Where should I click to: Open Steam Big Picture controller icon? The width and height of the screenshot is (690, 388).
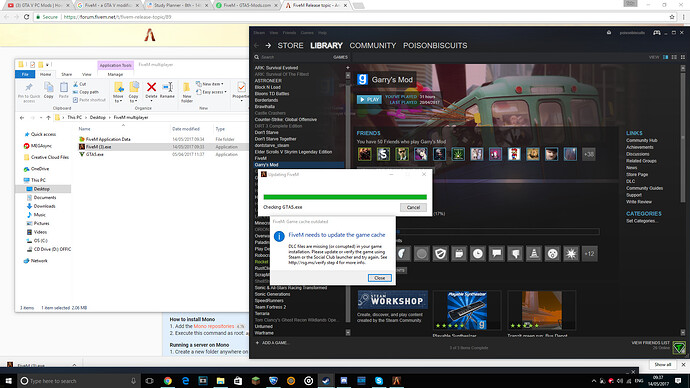[657, 33]
